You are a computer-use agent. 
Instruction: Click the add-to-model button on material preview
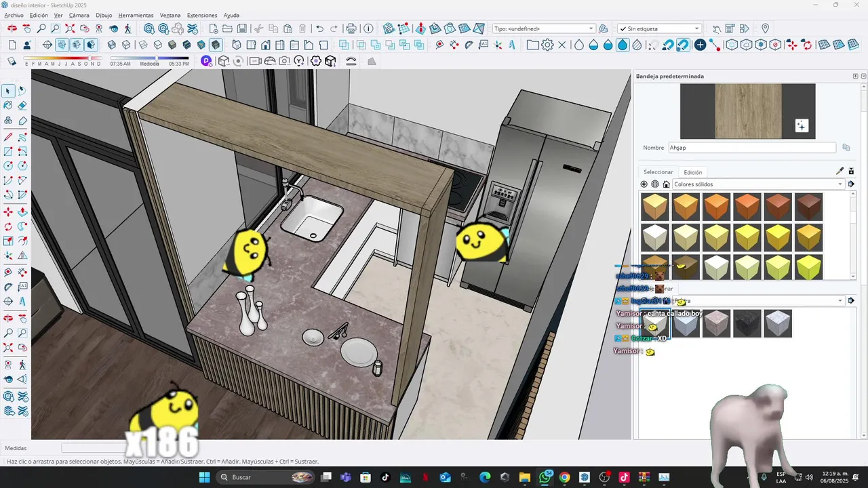(802, 126)
